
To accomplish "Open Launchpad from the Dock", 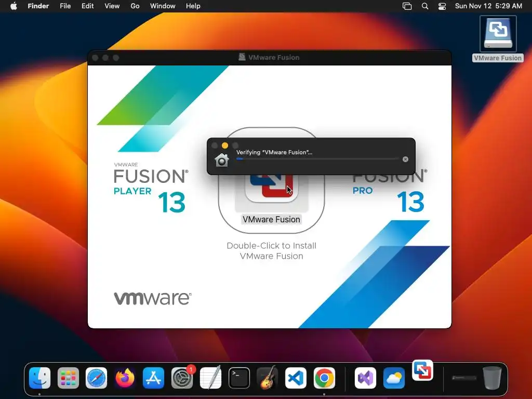I will pyautogui.click(x=68, y=378).
